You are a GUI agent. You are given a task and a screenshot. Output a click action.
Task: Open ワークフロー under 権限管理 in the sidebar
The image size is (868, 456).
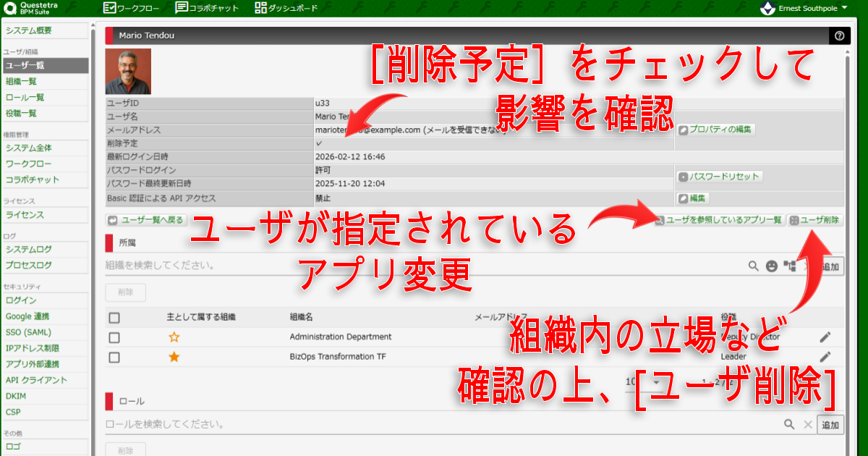pos(45,164)
